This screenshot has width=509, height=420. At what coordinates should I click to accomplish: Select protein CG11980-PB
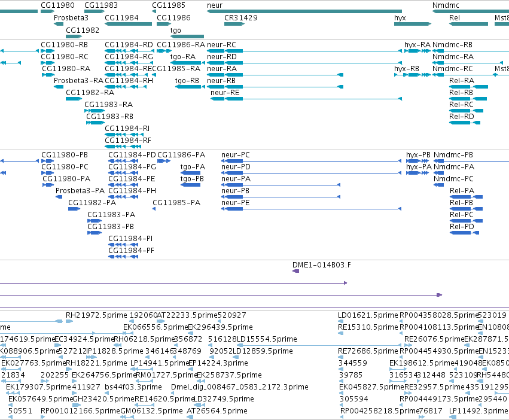point(65,154)
